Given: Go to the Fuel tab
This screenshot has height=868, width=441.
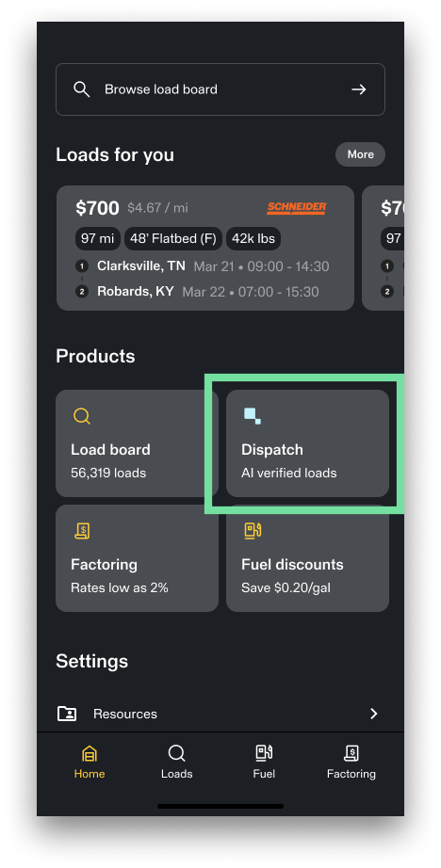Looking at the screenshot, I should (x=264, y=763).
